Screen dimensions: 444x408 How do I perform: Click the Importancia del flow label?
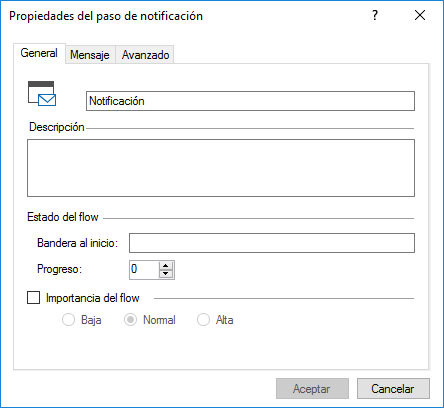93,298
